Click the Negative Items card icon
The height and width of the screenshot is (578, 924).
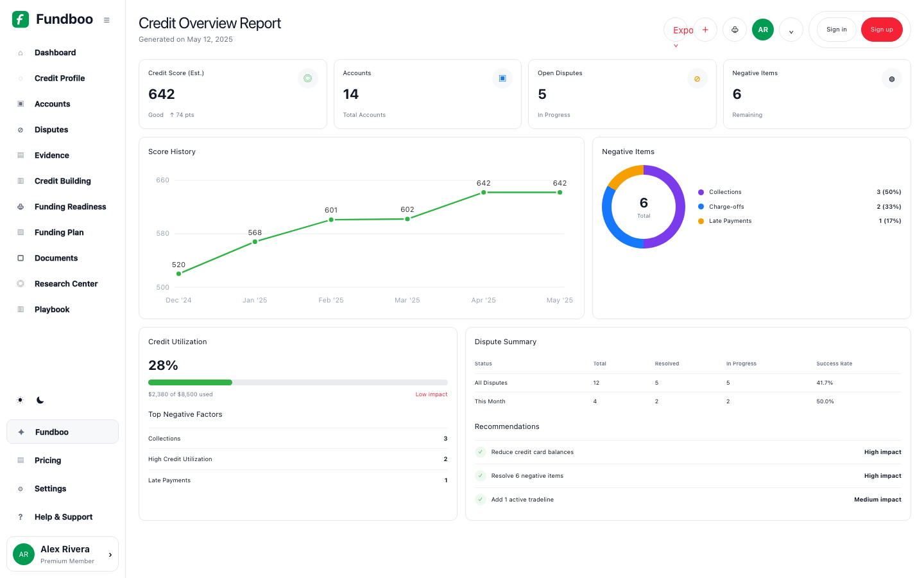(892, 78)
